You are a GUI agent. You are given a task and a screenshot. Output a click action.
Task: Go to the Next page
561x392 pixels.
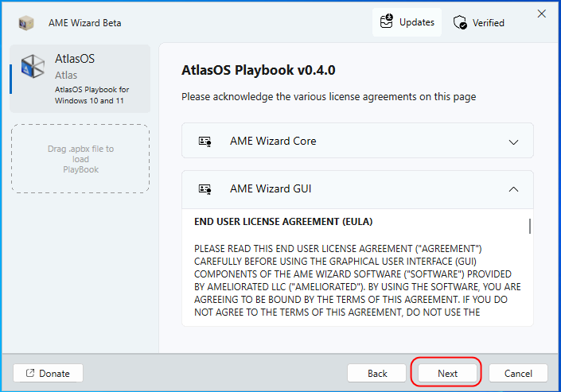pos(447,374)
